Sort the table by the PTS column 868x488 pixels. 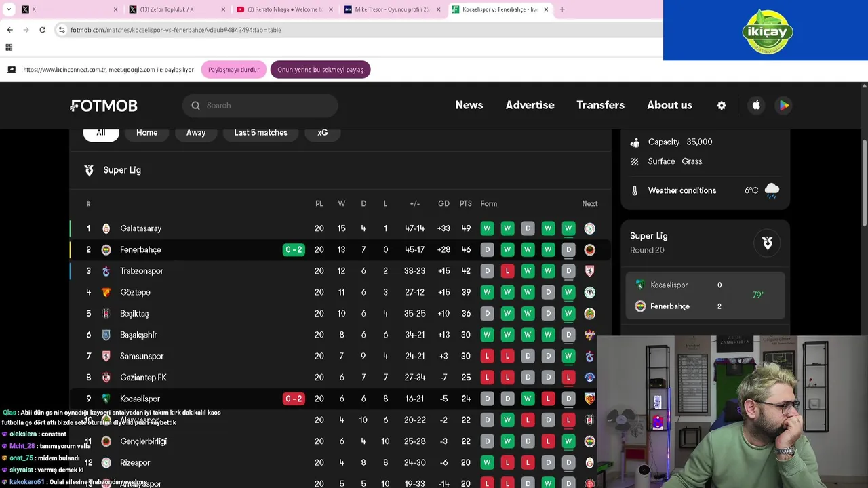466,204
